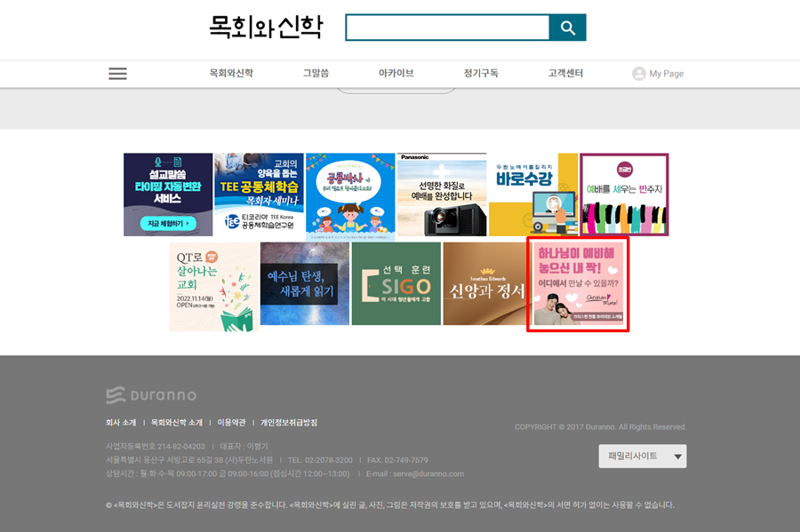
Task: Click the 설교말씀 타이핑 자동변환 banner
Action: [x=168, y=195]
